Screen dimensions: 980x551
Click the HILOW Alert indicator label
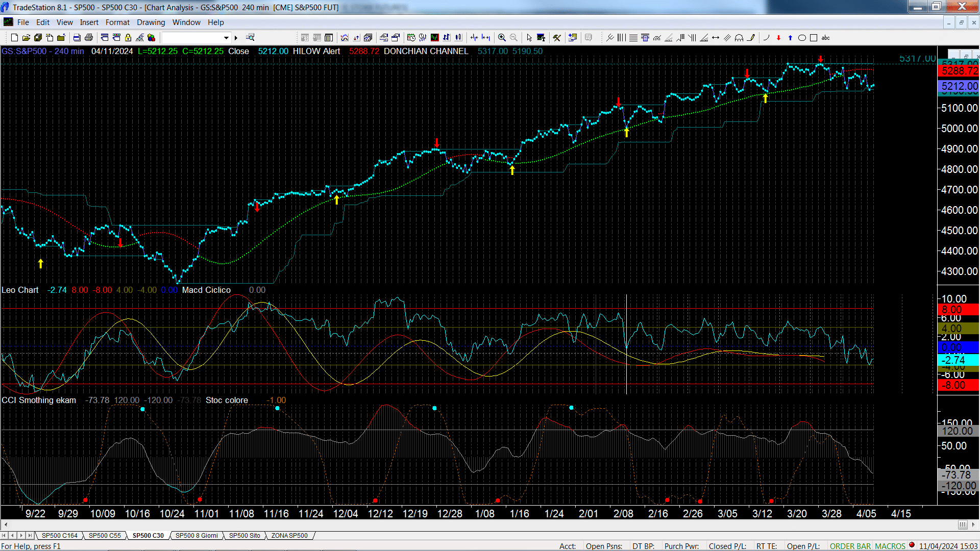point(316,52)
